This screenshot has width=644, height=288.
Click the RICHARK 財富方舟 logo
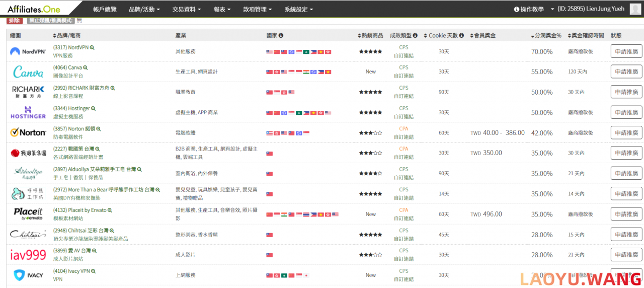(28, 92)
